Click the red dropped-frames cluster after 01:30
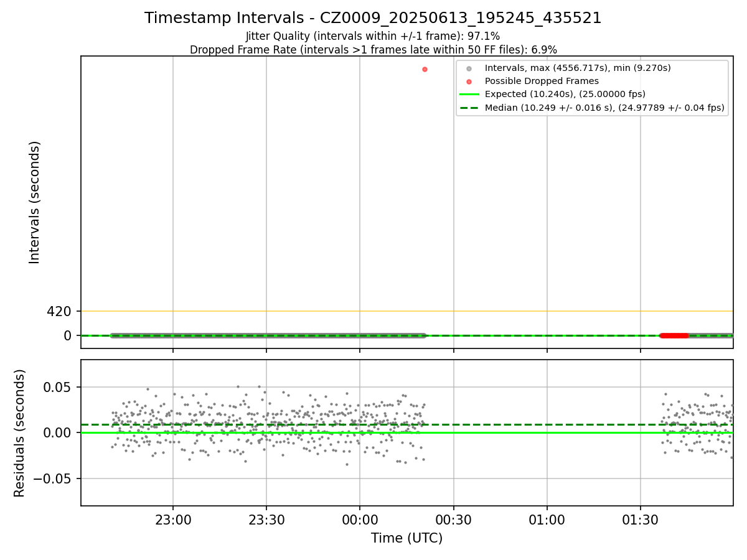This screenshot has height=560, width=747. (674, 335)
